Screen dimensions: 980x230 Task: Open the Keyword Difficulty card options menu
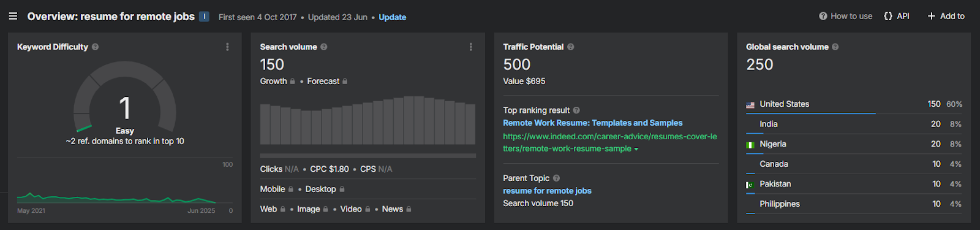(x=227, y=47)
